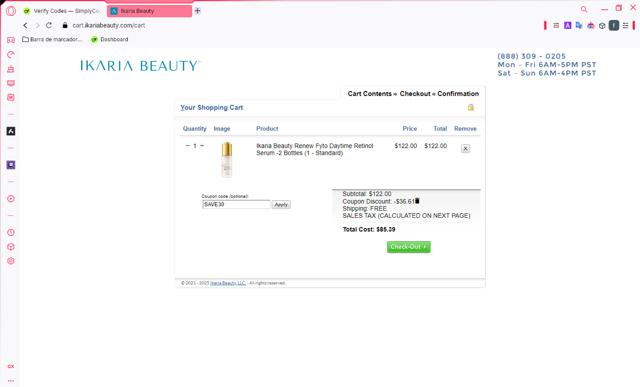Viewport: 640px width, 387px height.
Task: Open the sidebar monitor screen icon
Action: (11, 83)
